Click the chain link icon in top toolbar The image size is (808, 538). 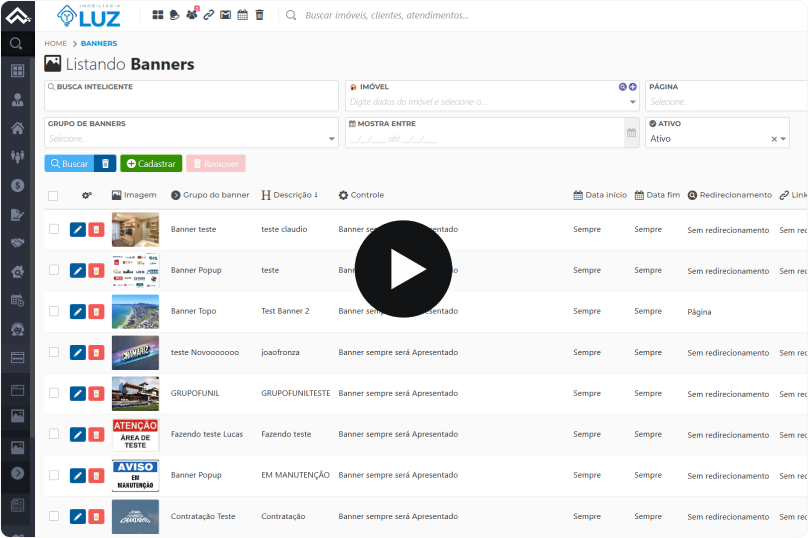point(208,15)
